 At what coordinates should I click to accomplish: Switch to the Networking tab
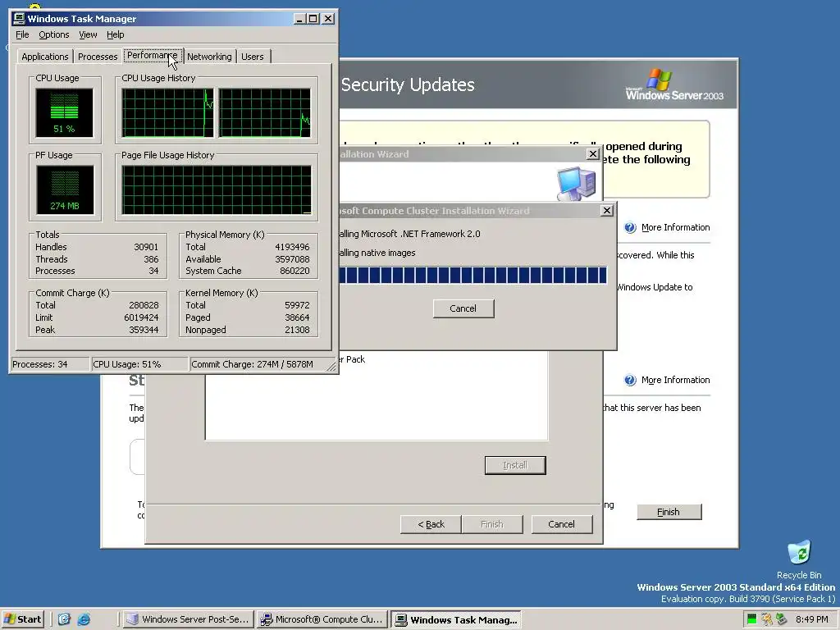209,57
